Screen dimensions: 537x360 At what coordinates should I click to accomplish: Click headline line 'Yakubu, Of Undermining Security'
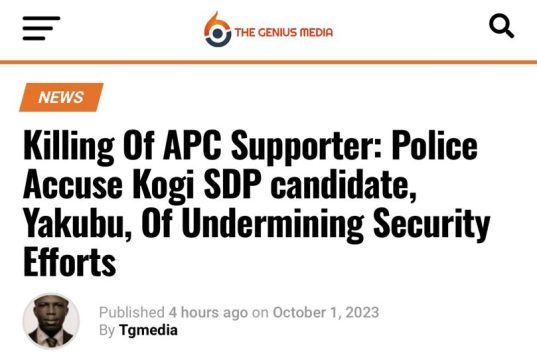257,224
